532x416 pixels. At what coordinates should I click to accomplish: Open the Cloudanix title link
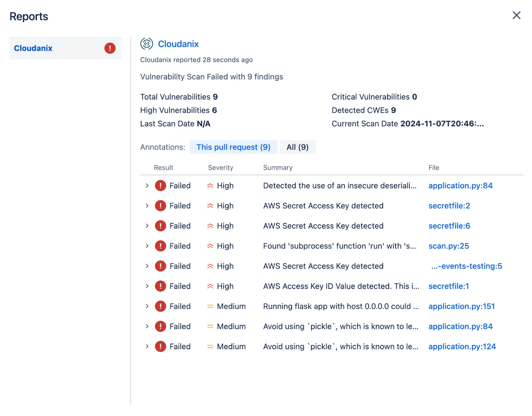[178, 44]
